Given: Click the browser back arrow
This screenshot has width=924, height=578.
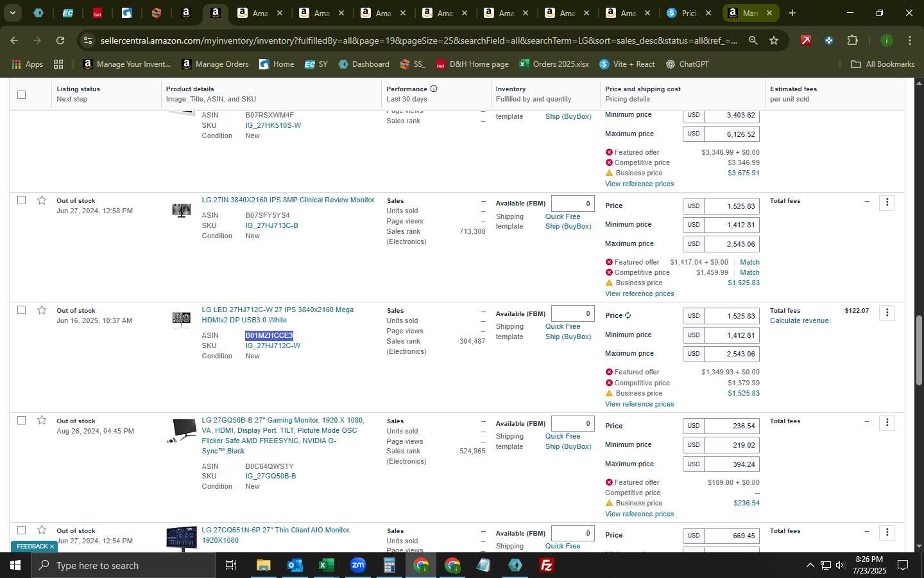Looking at the screenshot, I should (14, 40).
